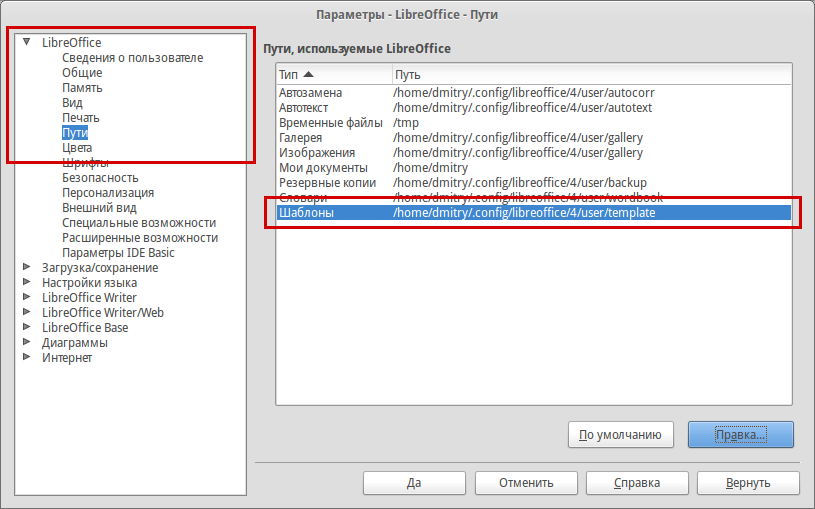Open the Цвета settings page

[x=77, y=148]
